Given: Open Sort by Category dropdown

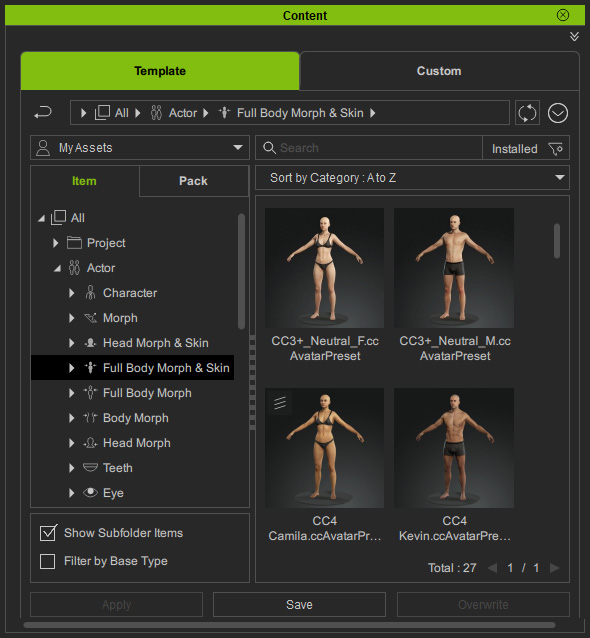Looking at the screenshot, I should 412,178.
